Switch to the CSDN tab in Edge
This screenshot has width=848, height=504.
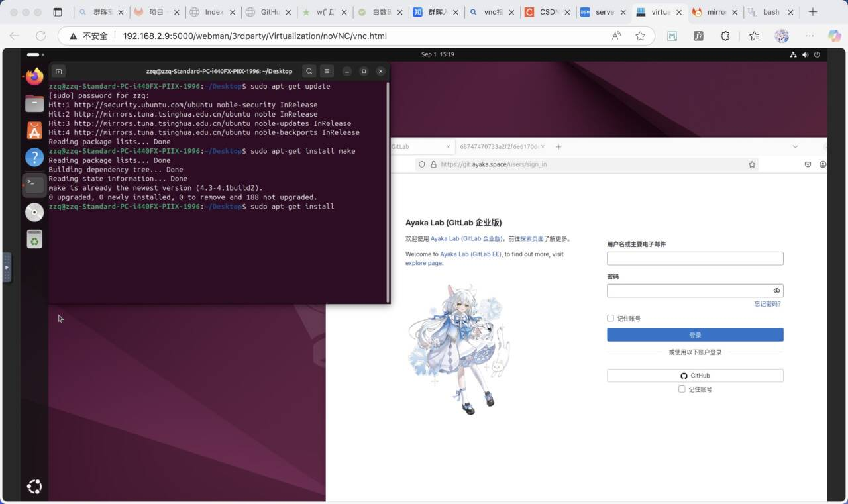[548, 12]
